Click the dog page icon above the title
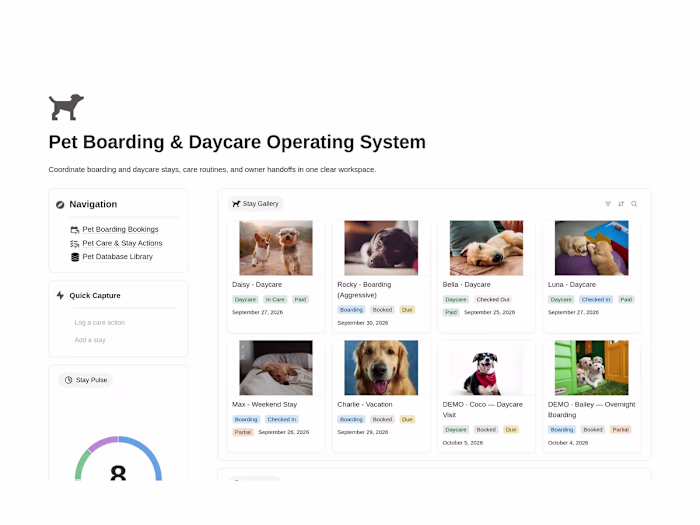The image size is (700, 525). point(66,107)
